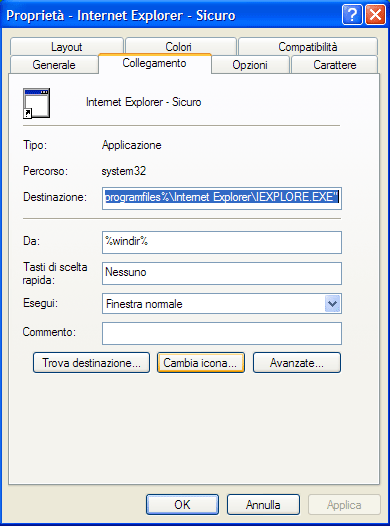Click the greyed-out Applica button

[x=344, y=505]
